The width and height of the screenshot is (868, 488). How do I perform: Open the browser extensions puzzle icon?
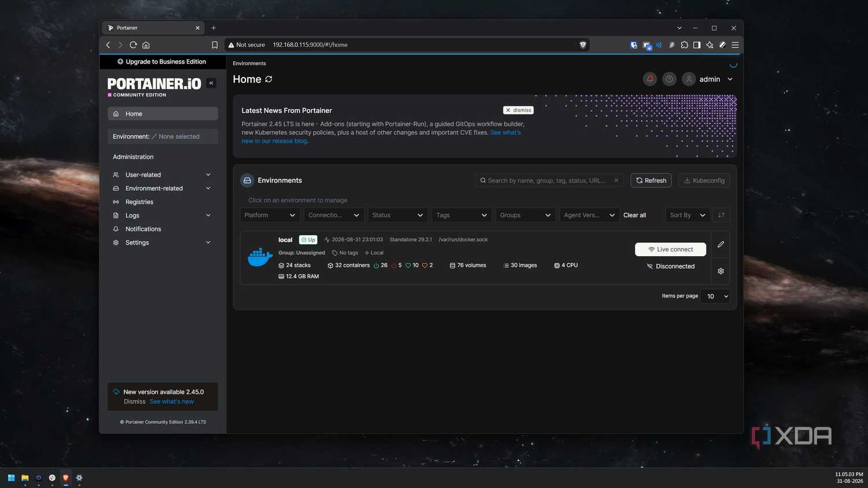pyautogui.click(x=685, y=45)
